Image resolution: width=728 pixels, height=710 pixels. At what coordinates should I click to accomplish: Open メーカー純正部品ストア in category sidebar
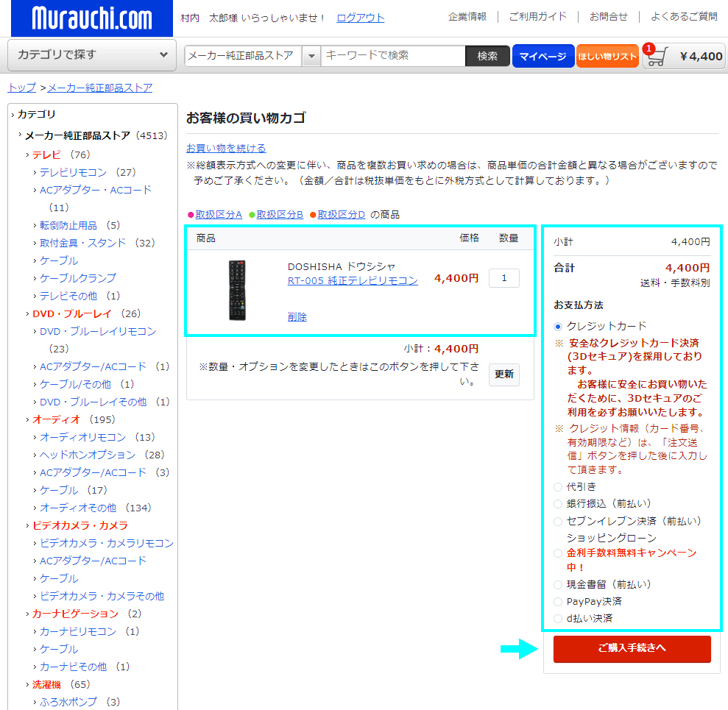click(x=77, y=135)
